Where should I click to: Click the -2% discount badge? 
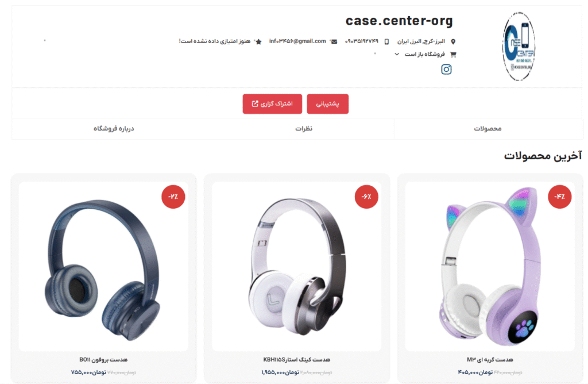173,197
